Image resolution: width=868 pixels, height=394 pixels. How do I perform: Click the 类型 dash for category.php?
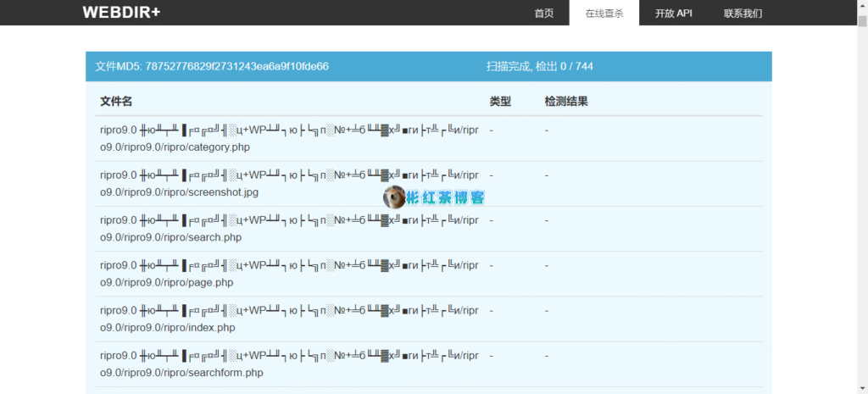[492, 130]
